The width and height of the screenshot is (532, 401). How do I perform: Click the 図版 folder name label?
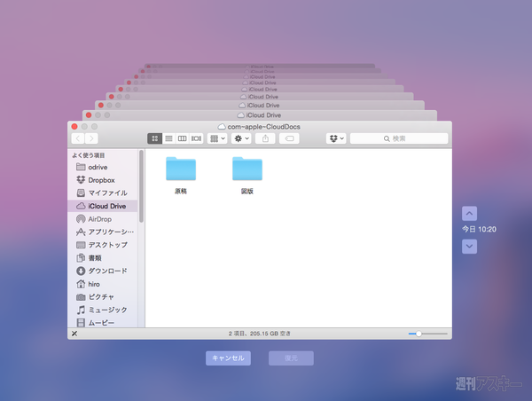pyautogui.click(x=247, y=191)
